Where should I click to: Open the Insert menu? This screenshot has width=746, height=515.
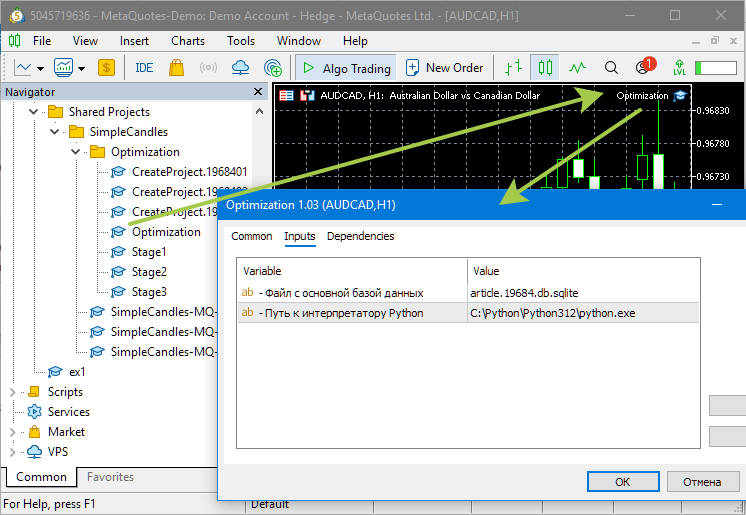click(x=134, y=41)
